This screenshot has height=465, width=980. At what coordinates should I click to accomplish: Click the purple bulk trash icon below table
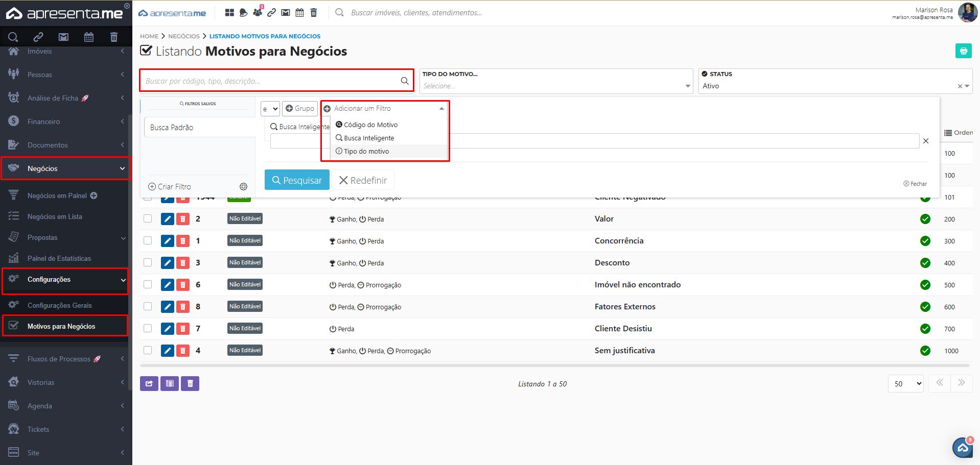(190, 383)
